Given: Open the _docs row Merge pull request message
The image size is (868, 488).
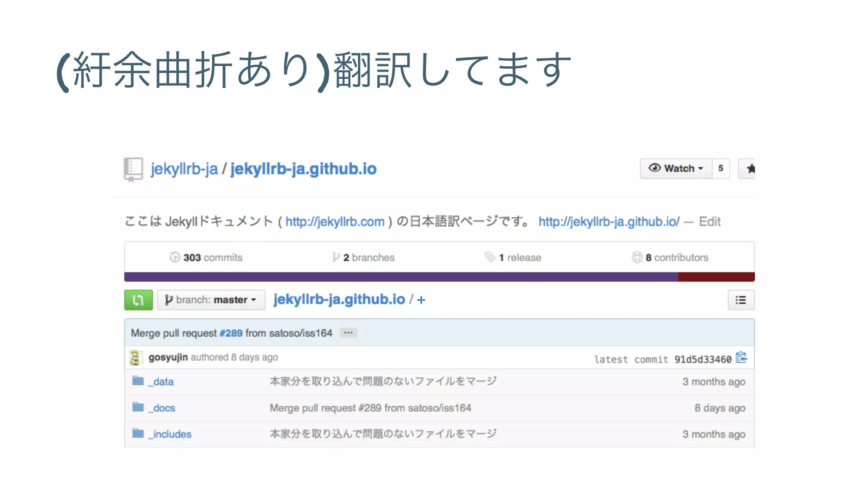Looking at the screenshot, I should [x=370, y=408].
